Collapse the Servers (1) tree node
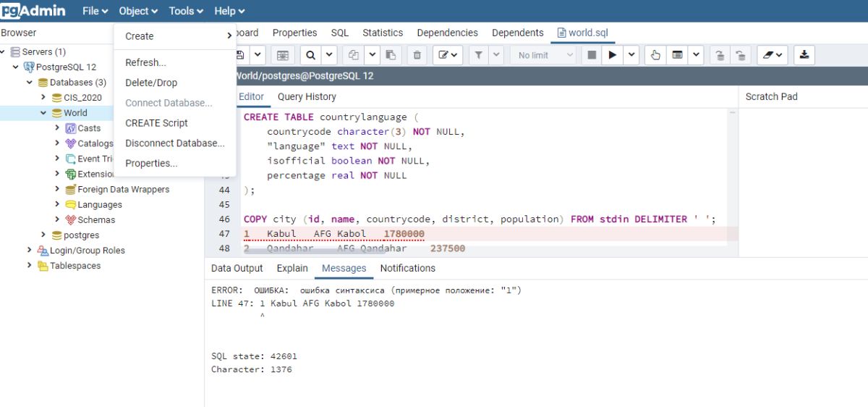Viewport: 868px width, 407px height. coord(4,52)
